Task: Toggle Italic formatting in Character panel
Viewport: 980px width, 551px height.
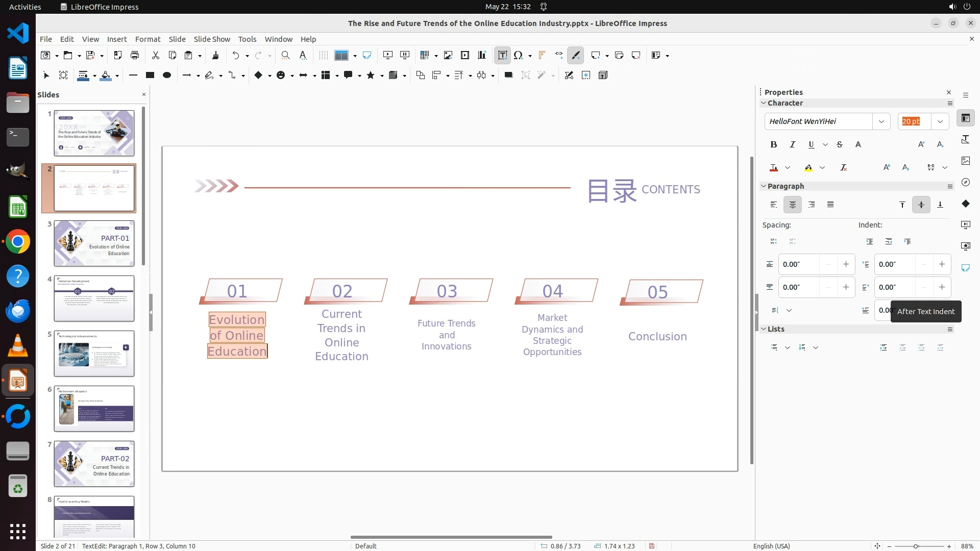Action: click(792, 145)
